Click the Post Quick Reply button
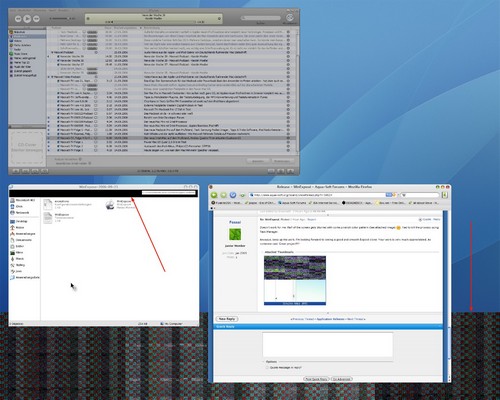The width and height of the screenshot is (500, 400). point(316,379)
